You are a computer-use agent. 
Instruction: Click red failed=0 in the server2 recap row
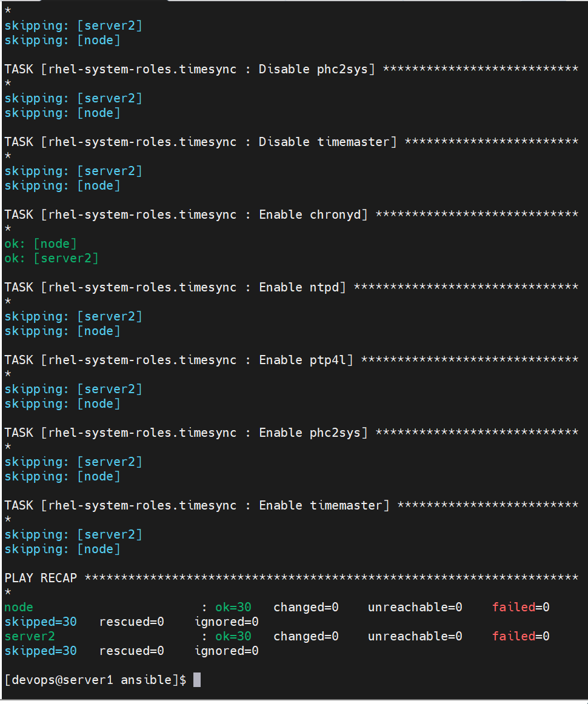(x=521, y=636)
